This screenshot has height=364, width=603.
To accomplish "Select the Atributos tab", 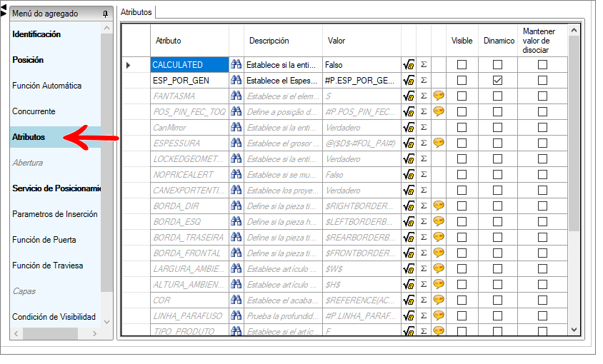I will click(x=136, y=12).
